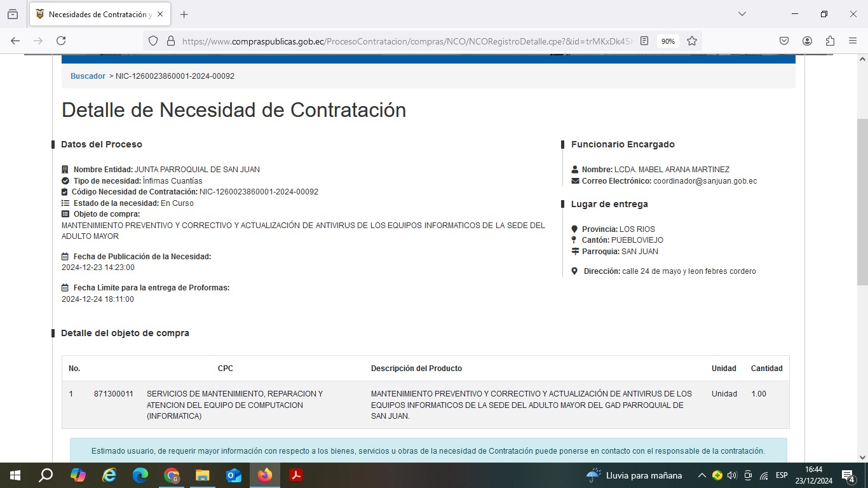Click the Save to Pocket icon
This screenshot has height=488, width=868.
click(784, 41)
